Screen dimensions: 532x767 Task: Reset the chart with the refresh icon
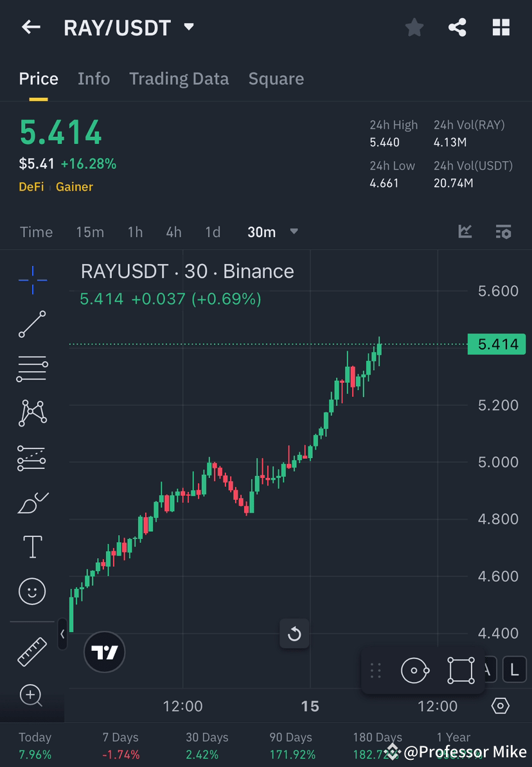[x=294, y=633]
